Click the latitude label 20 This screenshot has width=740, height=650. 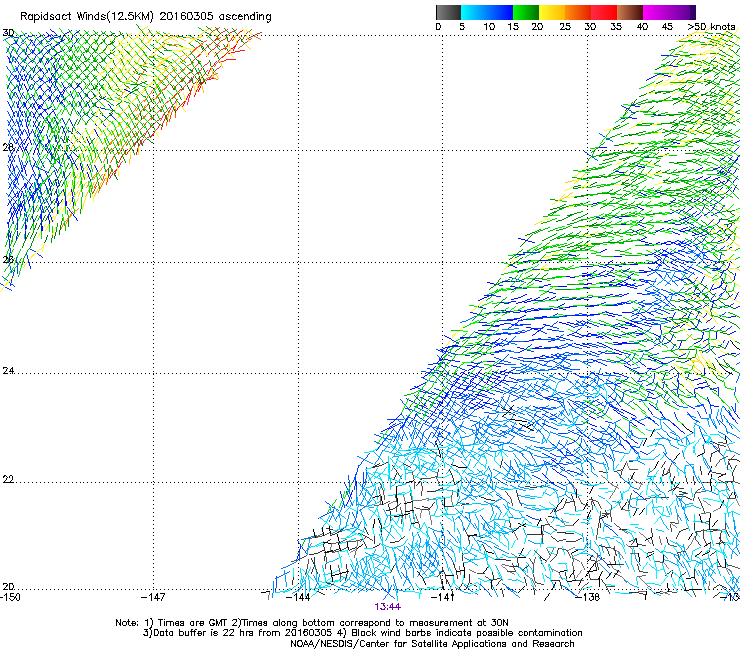[x=8, y=586]
